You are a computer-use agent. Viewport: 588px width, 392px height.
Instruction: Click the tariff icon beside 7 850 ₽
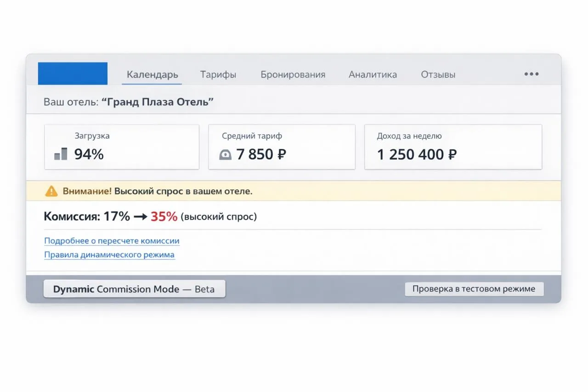[225, 155]
